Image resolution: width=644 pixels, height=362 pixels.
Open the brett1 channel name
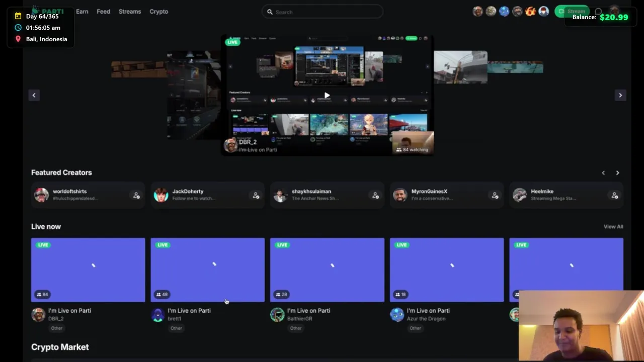pyautogui.click(x=174, y=319)
